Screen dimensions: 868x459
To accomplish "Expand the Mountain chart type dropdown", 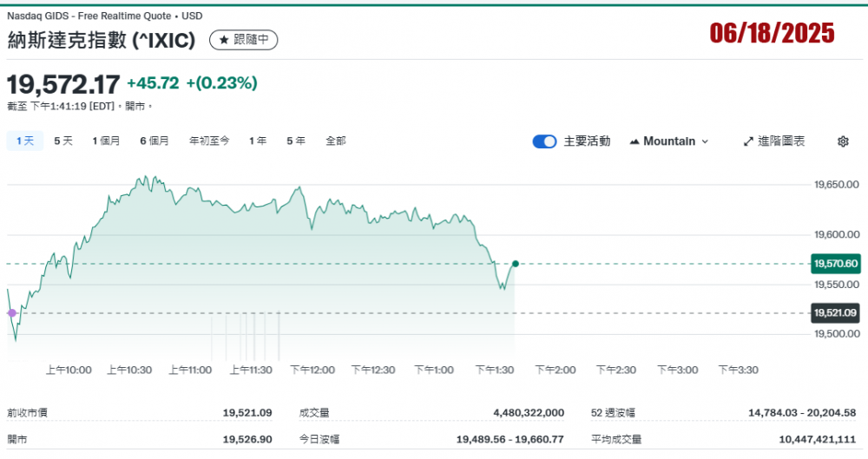I will click(704, 141).
